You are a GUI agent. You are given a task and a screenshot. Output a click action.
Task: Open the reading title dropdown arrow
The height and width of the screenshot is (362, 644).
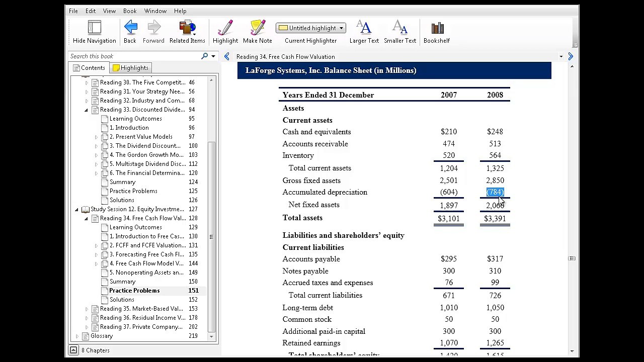tap(561, 57)
